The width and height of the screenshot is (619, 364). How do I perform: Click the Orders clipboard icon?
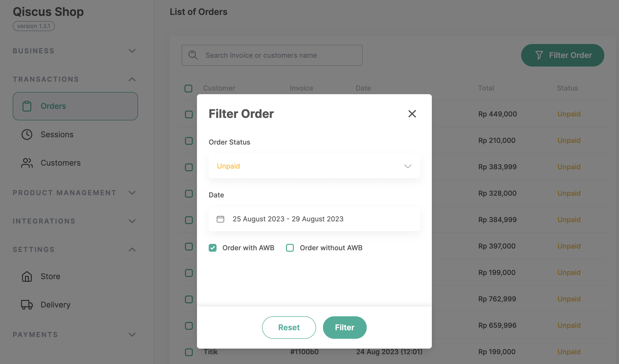27,106
